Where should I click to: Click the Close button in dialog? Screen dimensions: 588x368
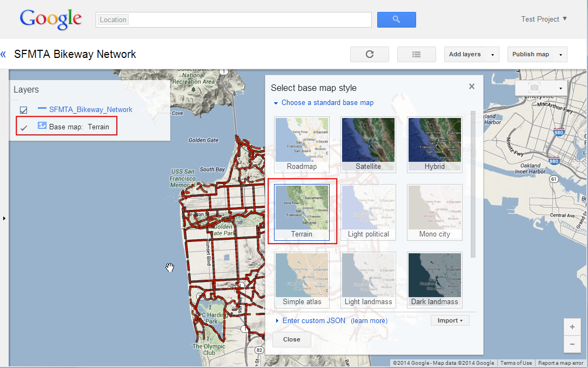(291, 339)
